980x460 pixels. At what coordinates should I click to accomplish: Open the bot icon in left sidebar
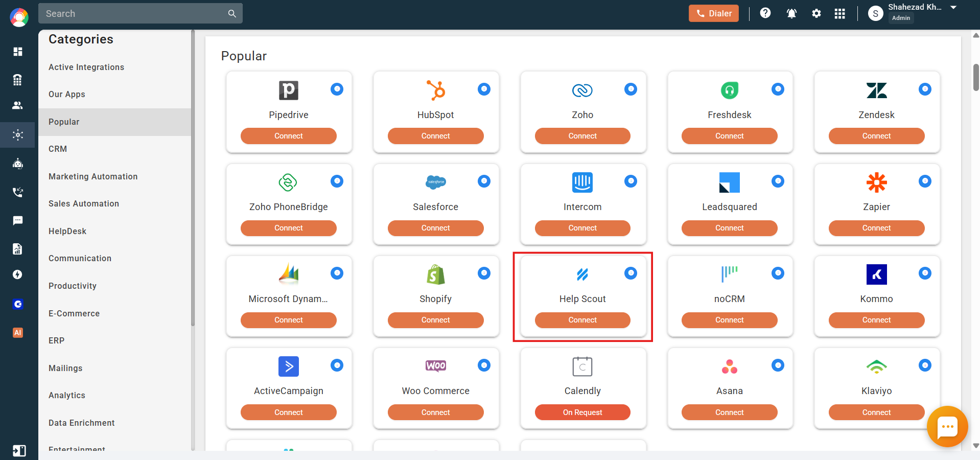click(18, 164)
